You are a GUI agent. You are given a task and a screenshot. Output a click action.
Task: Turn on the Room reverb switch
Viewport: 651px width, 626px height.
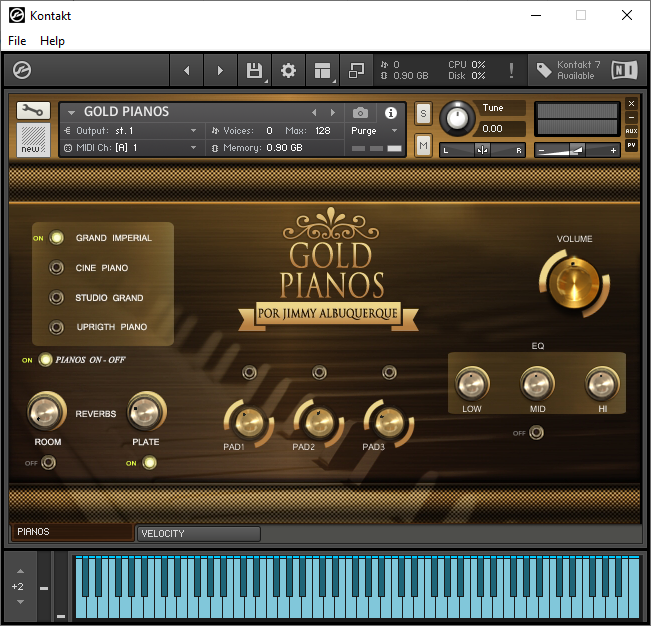[49, 462]
